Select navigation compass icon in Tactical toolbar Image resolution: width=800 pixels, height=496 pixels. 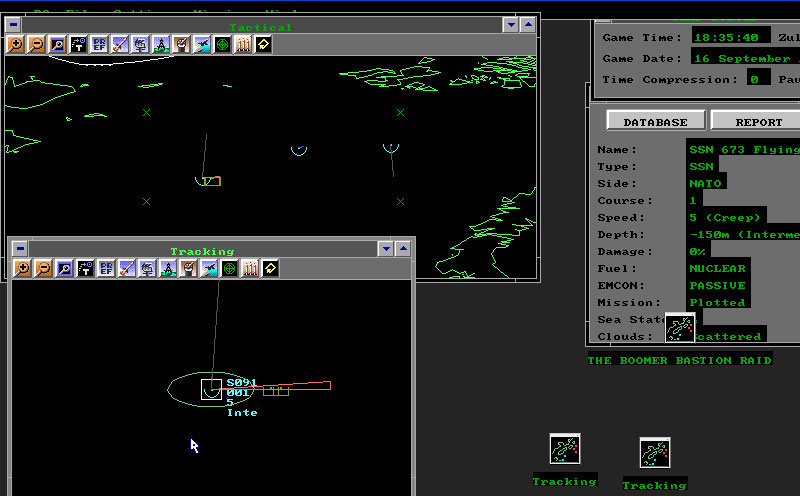(161, 45)
